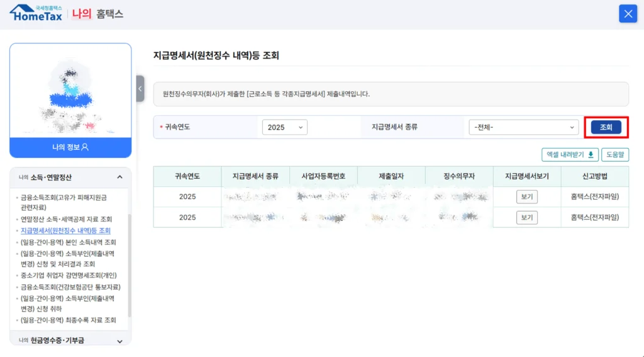This screenshot has width=644, height=357.
Task: Click the second row's 홈택스(전자파일) cell
Action: pos(595,217)
